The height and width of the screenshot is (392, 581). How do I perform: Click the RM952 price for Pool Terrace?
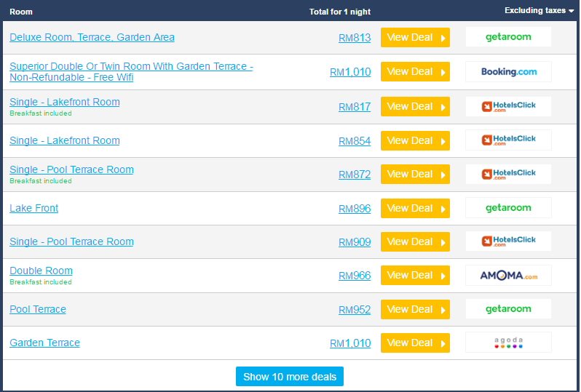pyautogui.click(x=355, y=310)
